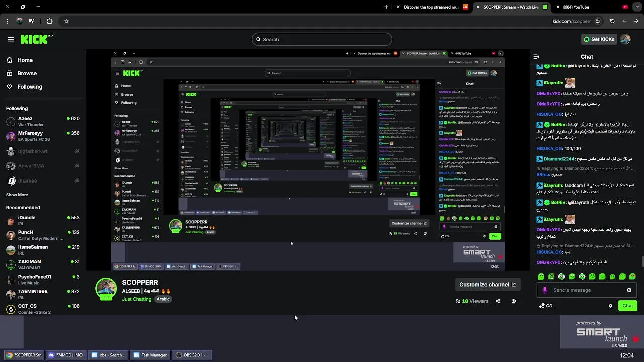Open the obs - Search taskbar window

[x=108, y=355]
